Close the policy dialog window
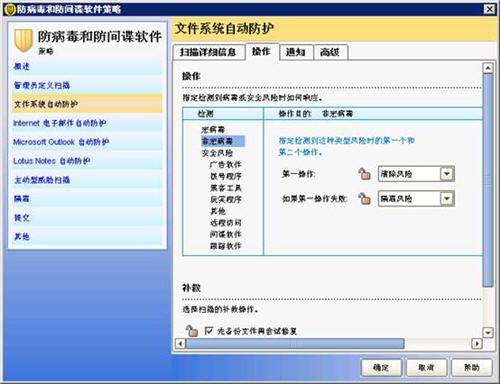Screen dimensions: 500x384 pos(489,9)
